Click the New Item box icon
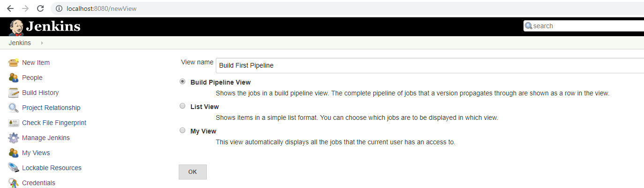This screenshot has width=644, height=188. click(14, 63)
